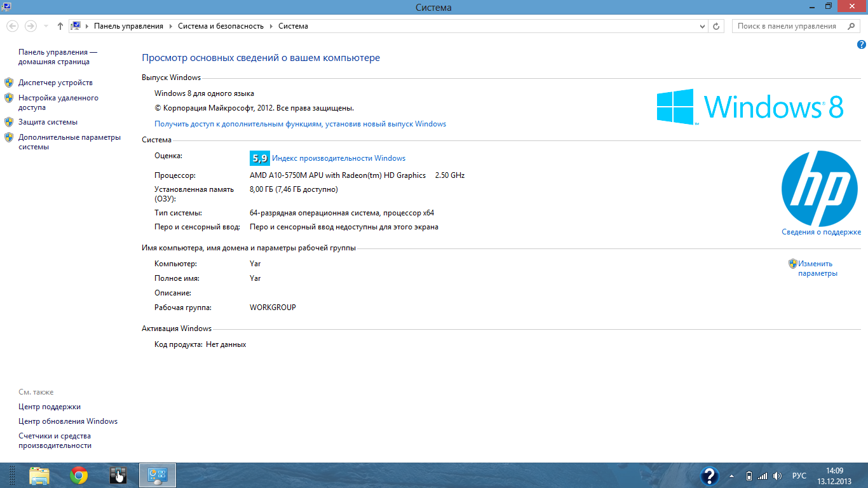Launch Google Chrome from the taskbar
The width and height of the screenshot is (868, 488).
tap(79, 475)
